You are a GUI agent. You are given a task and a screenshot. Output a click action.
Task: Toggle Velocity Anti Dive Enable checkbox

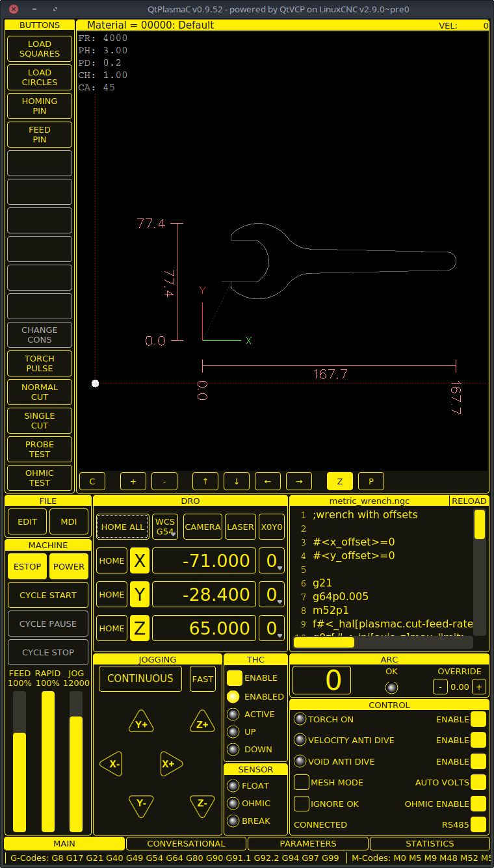pos(478,740)
